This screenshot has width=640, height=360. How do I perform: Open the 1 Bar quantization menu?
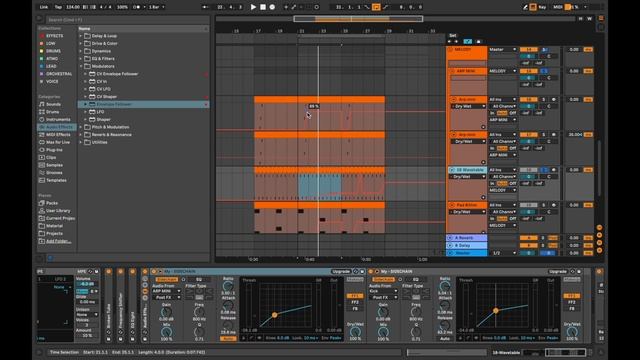[156, 7]
